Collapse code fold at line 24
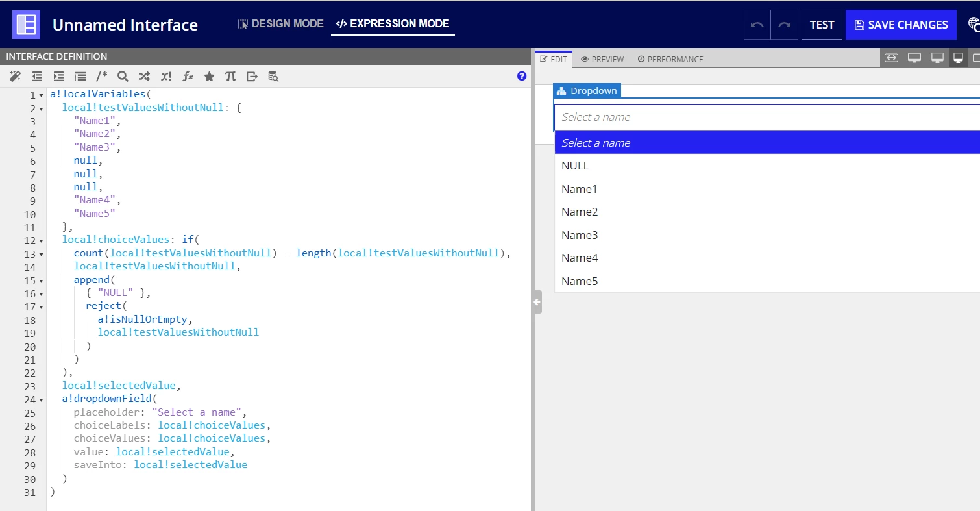The width and height of the screenshot is (980, 511). (42, 399)
